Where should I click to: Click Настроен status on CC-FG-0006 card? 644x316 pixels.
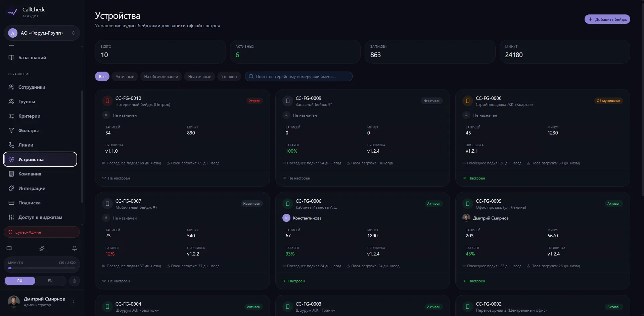tap(293, 281)
